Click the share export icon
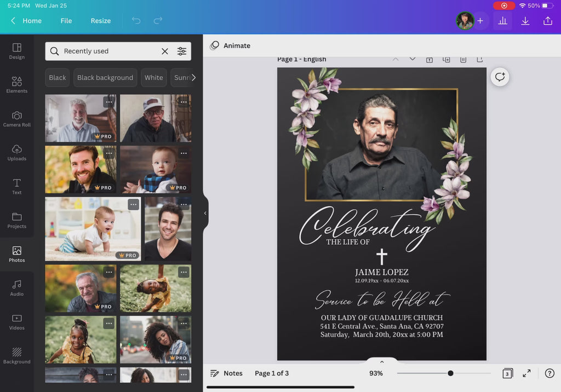Screen dimensions: 561x392 [x=548, y=21]
